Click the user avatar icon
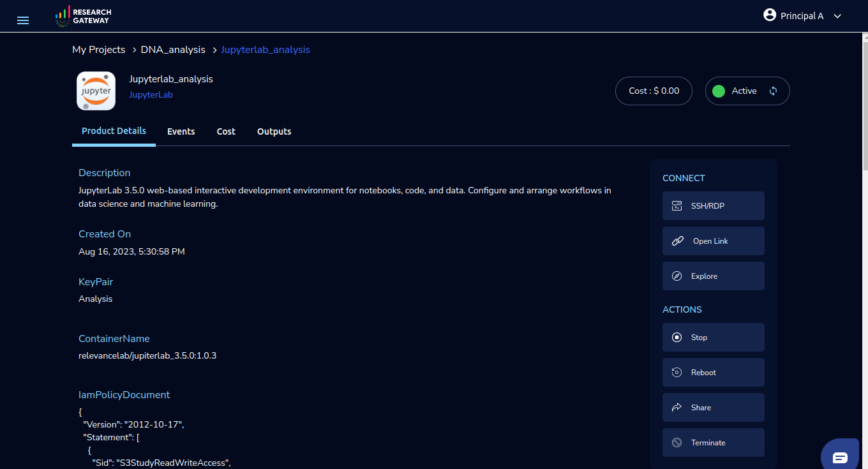The height and width of the screenshot is (469, 868). [x=770, y=15]
